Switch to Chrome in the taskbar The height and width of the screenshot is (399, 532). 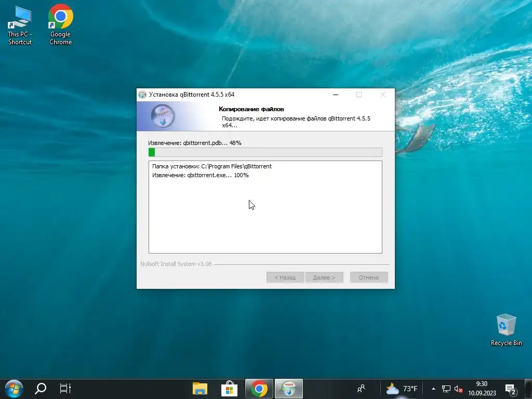tap(259, 389)
